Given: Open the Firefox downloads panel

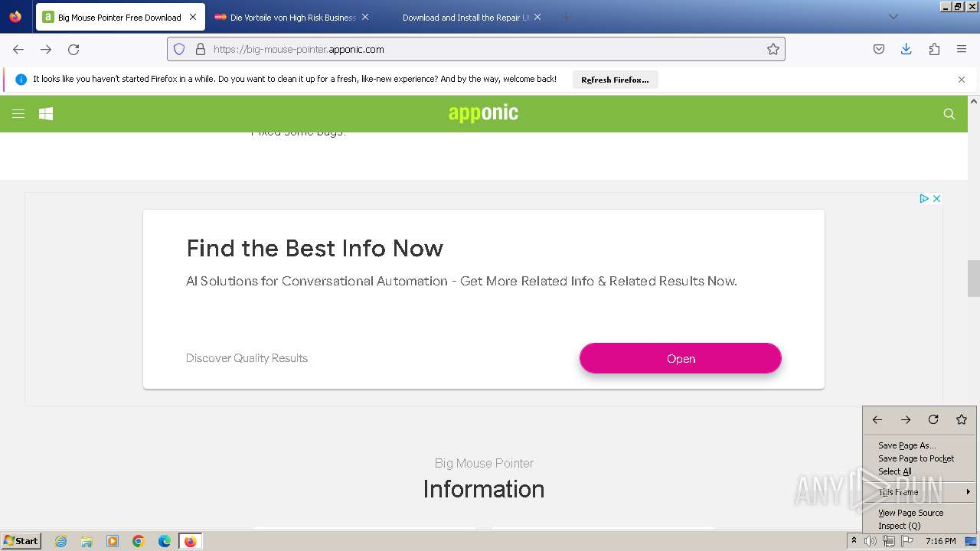Looking at the screenshot, I should (906, 49).
